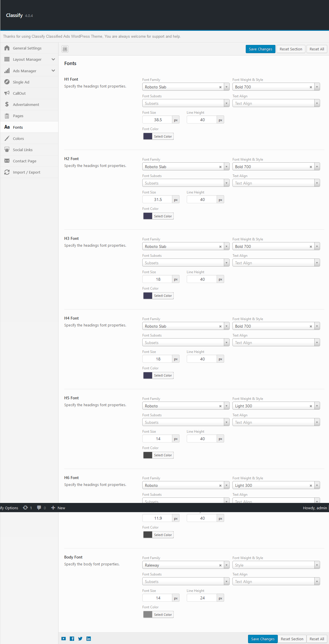329x644 pixels.
Task: Expand the Layout Manager submenu
Action: (x=53, y=59)
